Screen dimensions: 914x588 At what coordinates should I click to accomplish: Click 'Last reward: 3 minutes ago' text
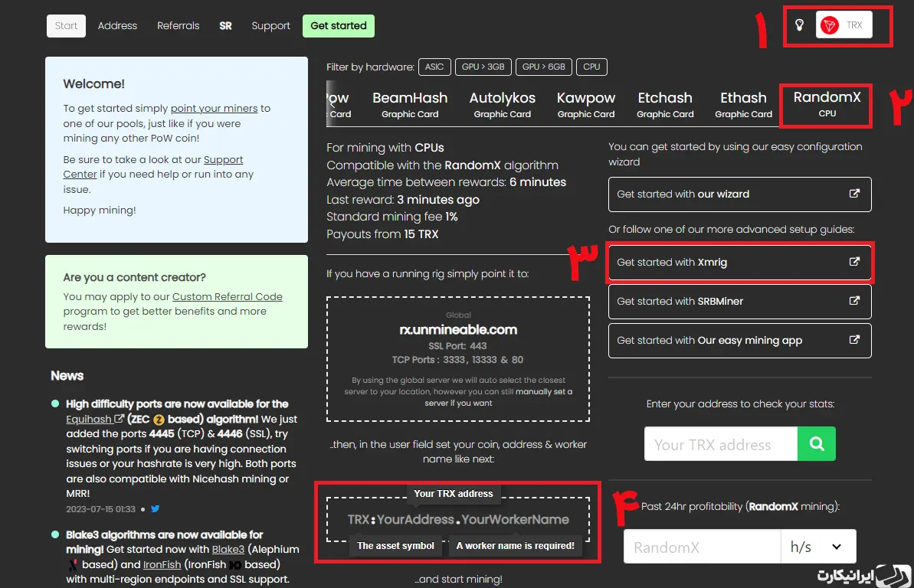click(403, 200)
